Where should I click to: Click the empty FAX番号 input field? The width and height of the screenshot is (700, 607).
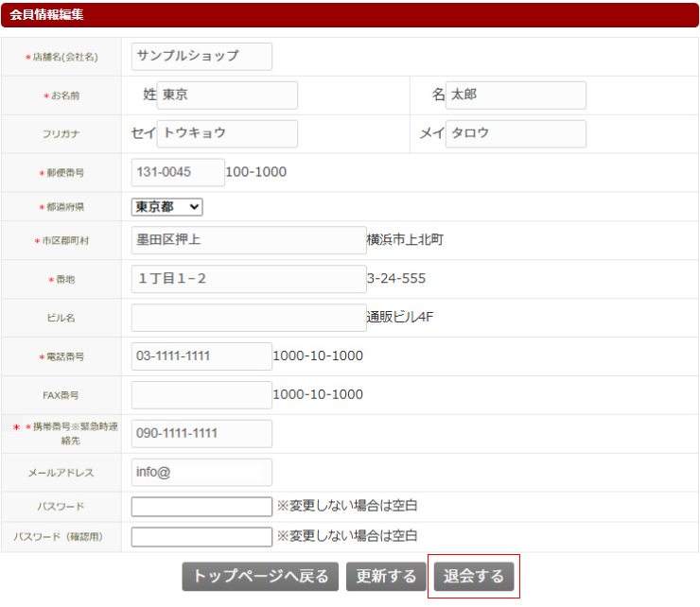coord(201,395)
